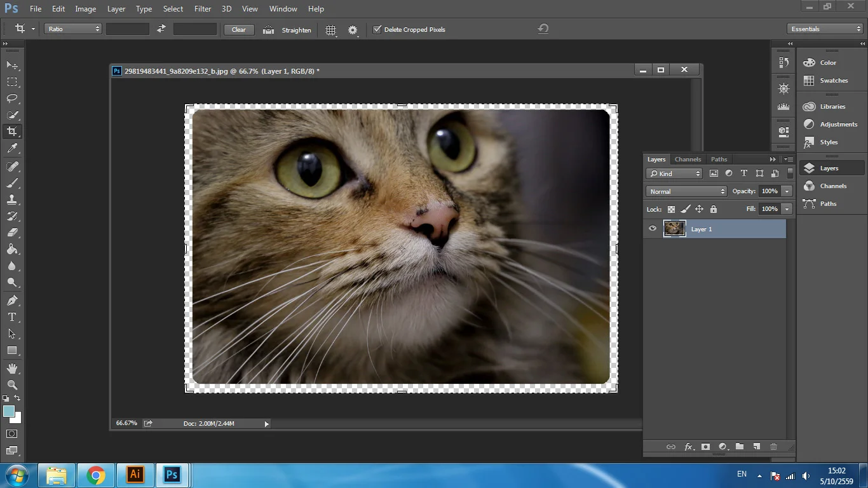Select the Lasso tool
Screen dimensions: 868x488
click(x=12, y=98)
